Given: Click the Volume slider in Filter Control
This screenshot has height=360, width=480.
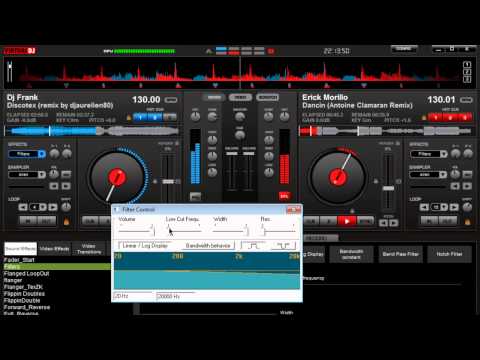Looking at the screenshot, I should click(137, 230).
